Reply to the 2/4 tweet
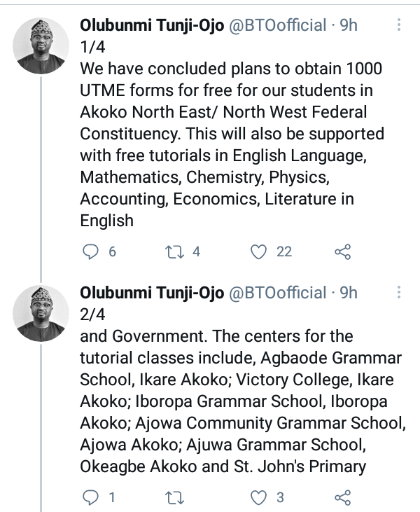420x512 pixels. (x=91, y=498)
